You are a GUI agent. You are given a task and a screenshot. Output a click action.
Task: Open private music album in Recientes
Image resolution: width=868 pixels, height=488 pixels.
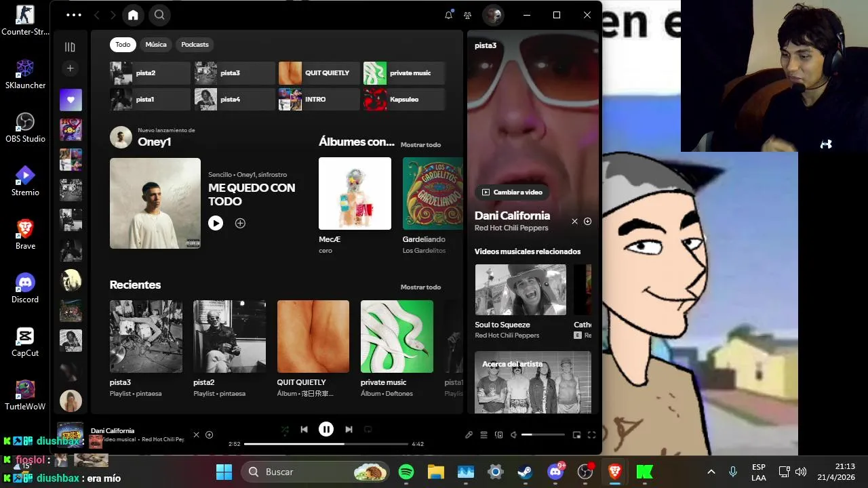point(397,337)
